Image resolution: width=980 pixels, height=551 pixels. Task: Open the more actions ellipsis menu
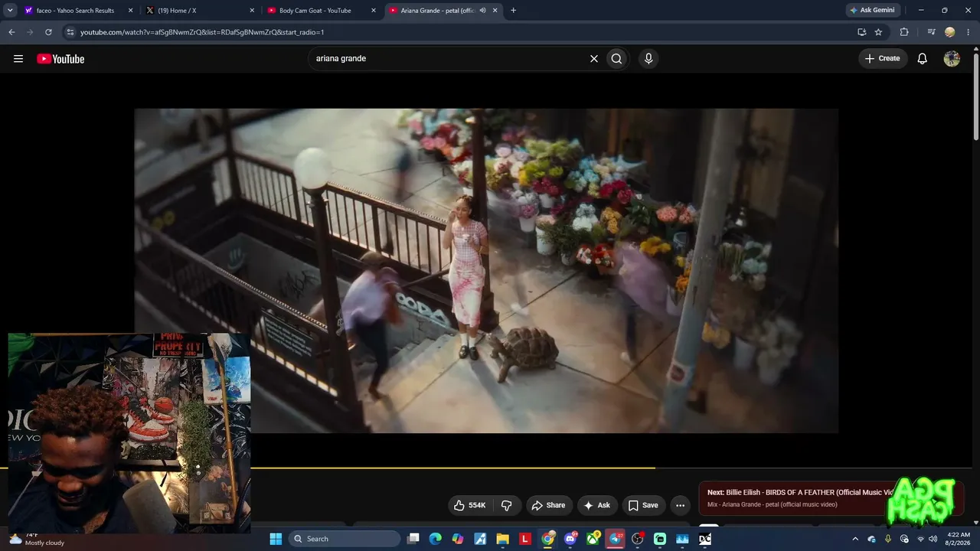point(680,505)
